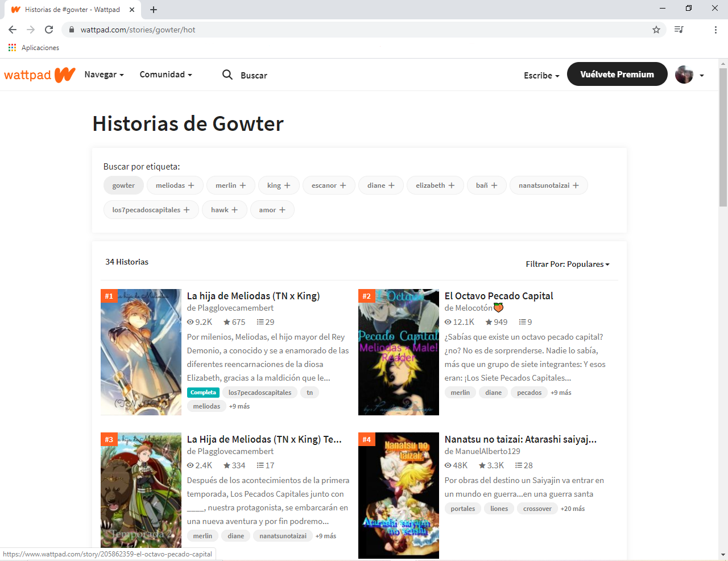Open Chrome three-dot menu
Image resolution: width=728 pixels, height=561 pixels.
coord(715,30)
